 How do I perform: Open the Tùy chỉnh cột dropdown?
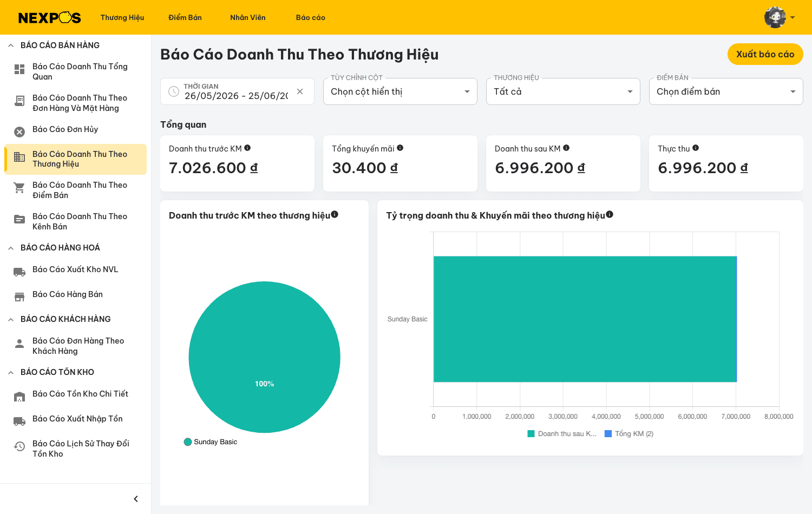pyautogui.click(x=400, y=91)
